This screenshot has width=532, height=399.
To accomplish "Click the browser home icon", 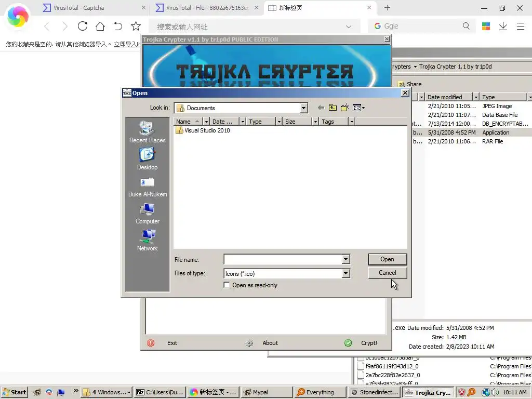I will point(100,26).
